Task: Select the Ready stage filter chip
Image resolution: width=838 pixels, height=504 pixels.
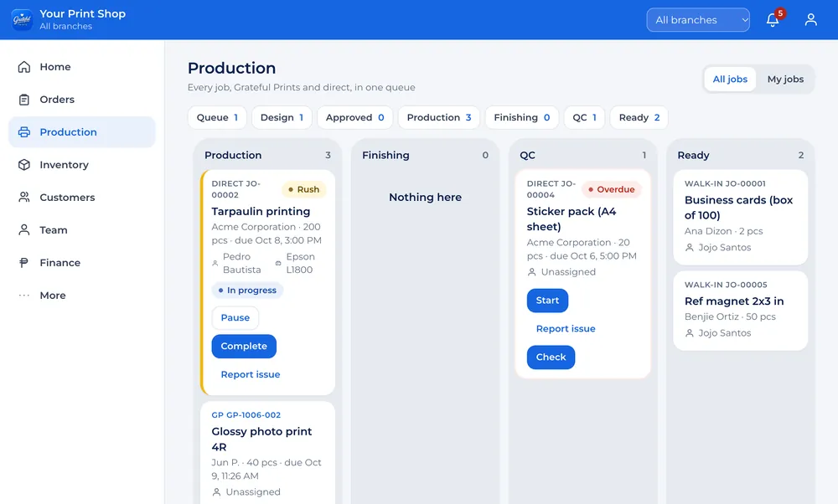Action: pos(639,117)
